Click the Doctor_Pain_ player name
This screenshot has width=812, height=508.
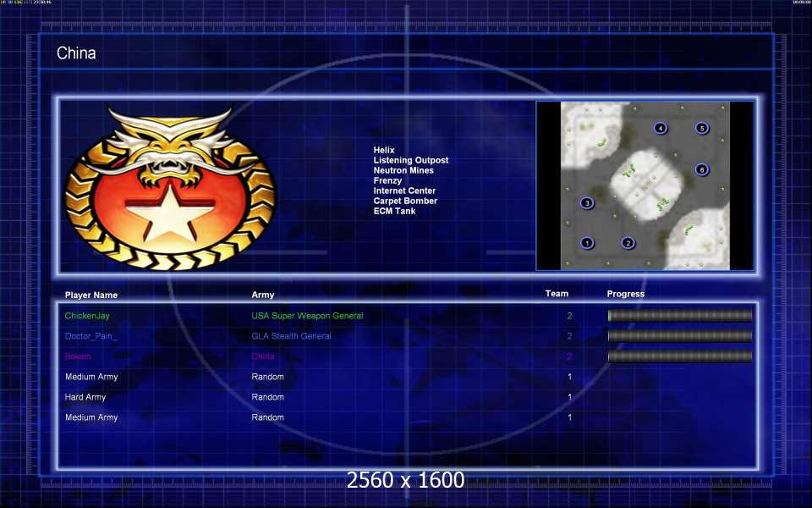(91, 336)
